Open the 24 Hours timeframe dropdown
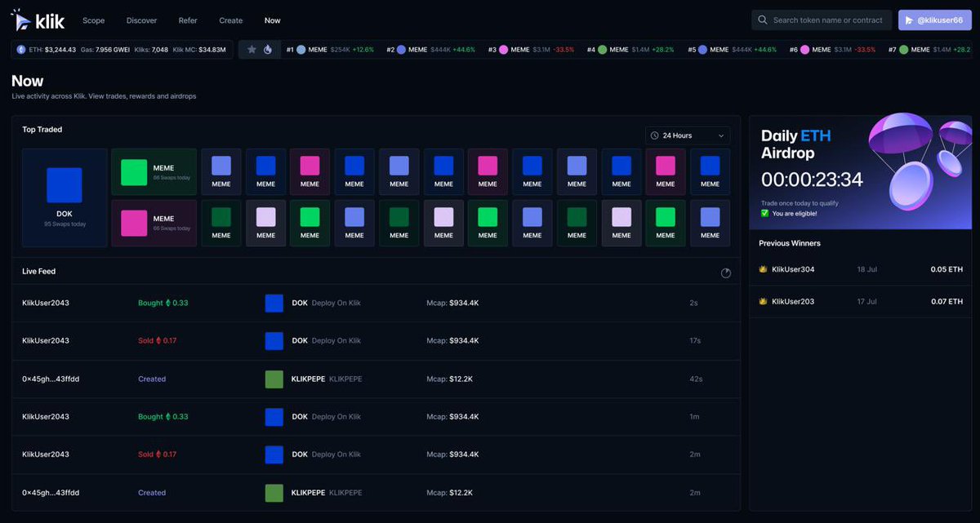 coord(688,135)
